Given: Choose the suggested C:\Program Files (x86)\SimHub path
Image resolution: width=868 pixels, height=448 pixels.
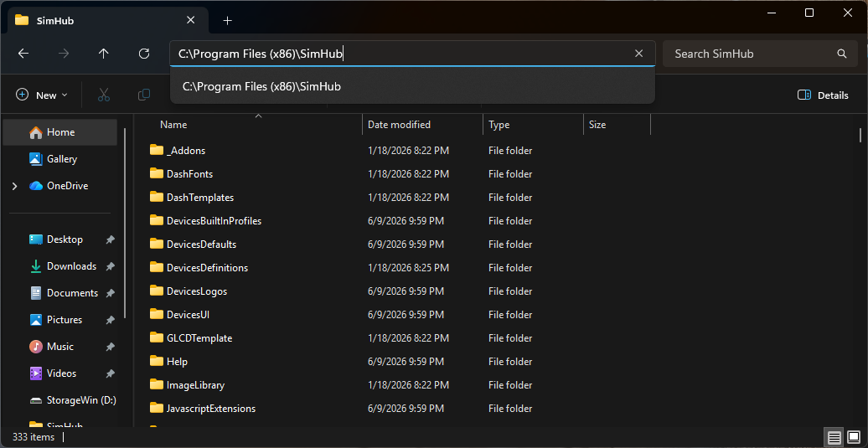Looking at the screenshot, I should 412,87.
